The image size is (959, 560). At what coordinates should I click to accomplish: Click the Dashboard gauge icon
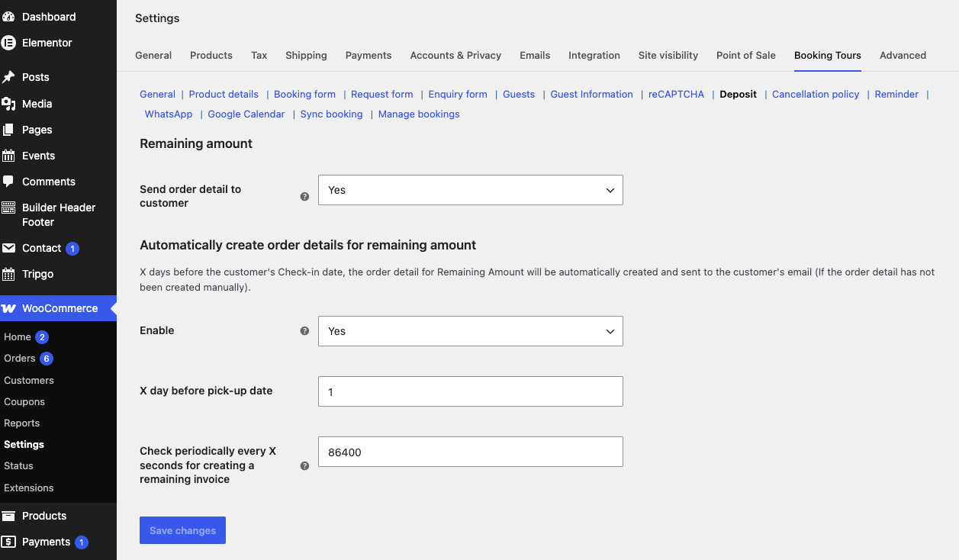(x=9, y=17)
